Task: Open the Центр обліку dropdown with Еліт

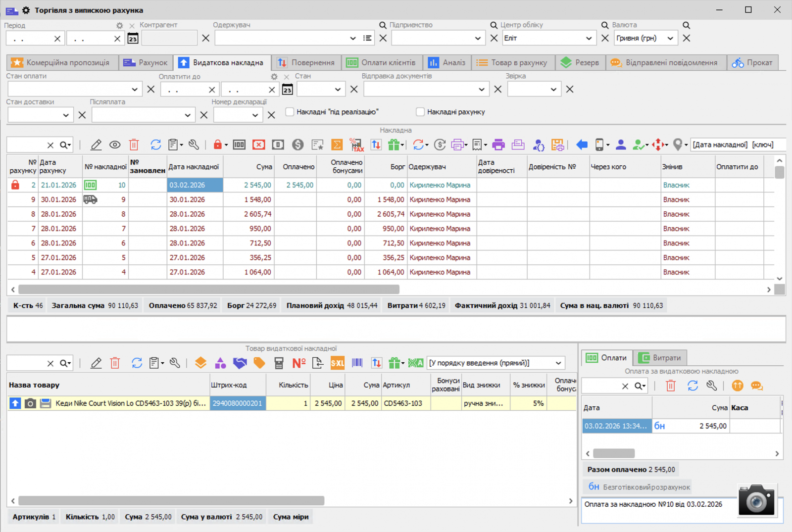Action: pyautogui.click(x=588, y=39)
